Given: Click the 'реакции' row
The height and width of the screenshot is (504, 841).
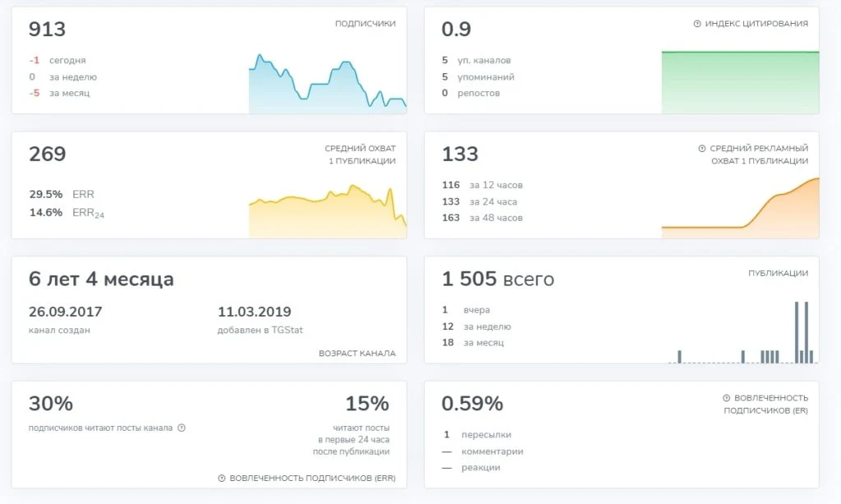Looking at the screenshot, I should click(471, 468).
